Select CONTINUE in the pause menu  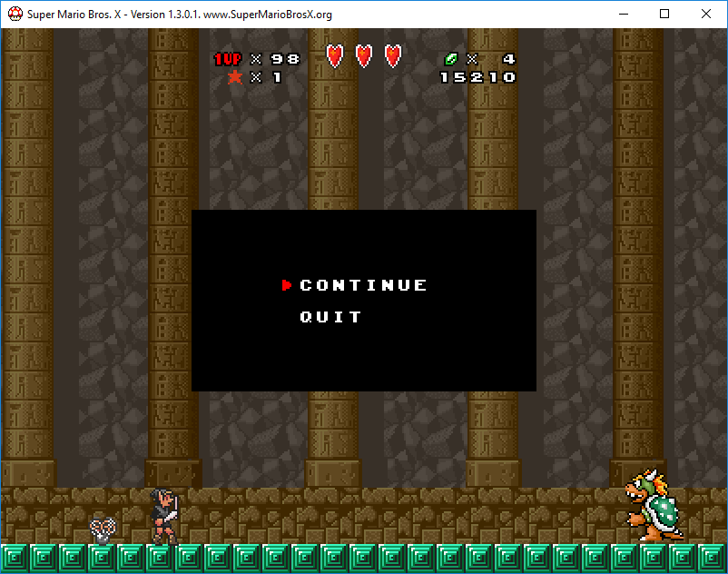coord(363,284)
